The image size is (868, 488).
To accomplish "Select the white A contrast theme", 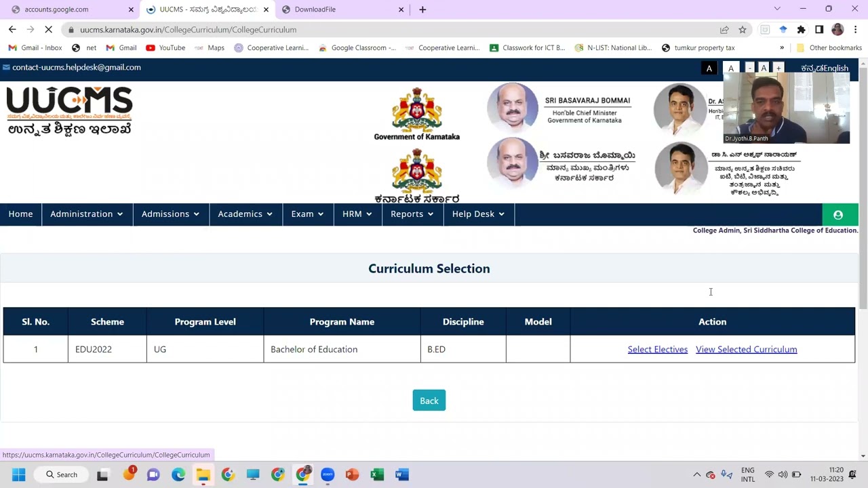I will 731,68.
